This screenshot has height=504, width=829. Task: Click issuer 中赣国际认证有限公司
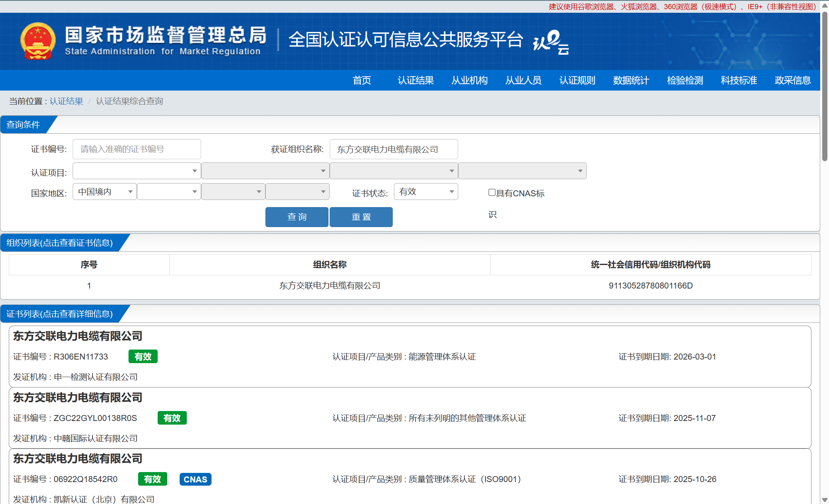pos(96,438)
